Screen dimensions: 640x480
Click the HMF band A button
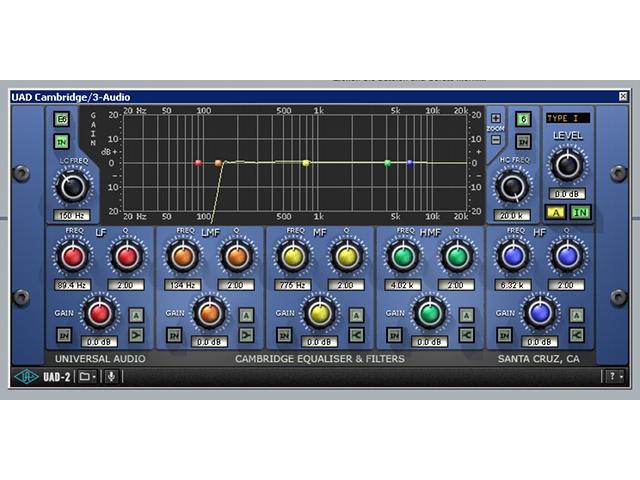467,315
